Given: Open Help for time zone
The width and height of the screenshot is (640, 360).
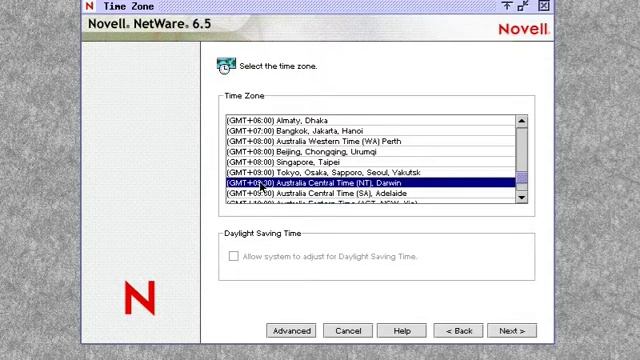Looking at the screenshot, I should 402,331.
